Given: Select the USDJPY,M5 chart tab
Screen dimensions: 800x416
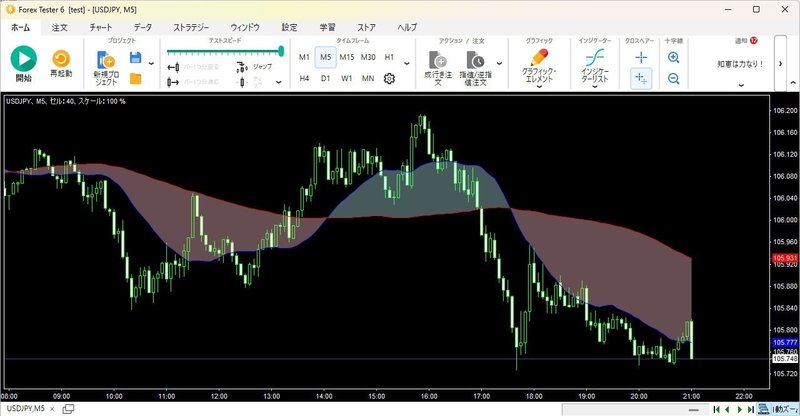Looking at the screenshot, I should (x=26, y=409).
